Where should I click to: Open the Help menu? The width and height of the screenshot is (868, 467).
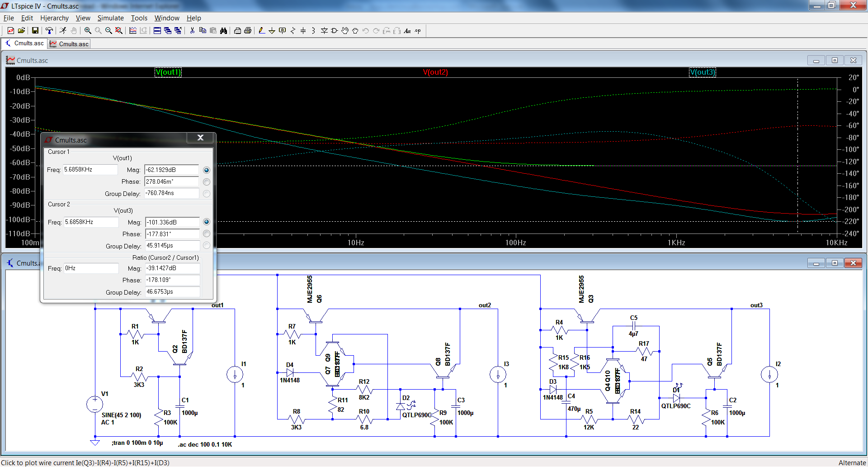click(193, 18)
